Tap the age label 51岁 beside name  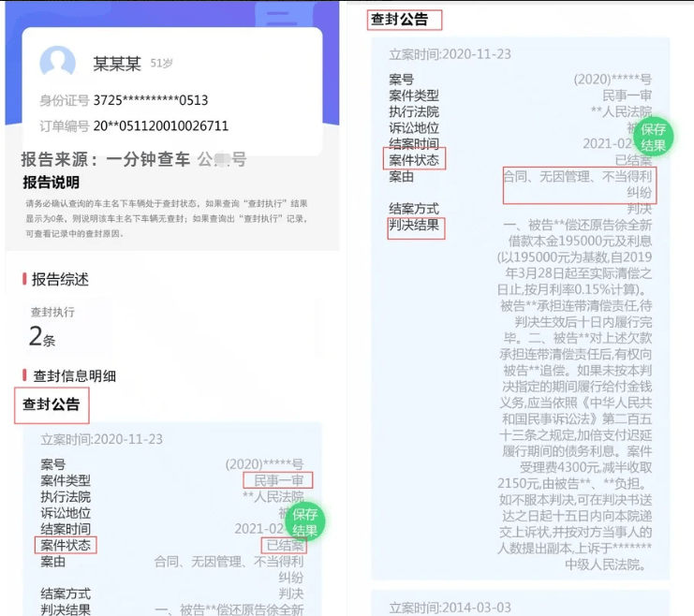coord(161,64)
